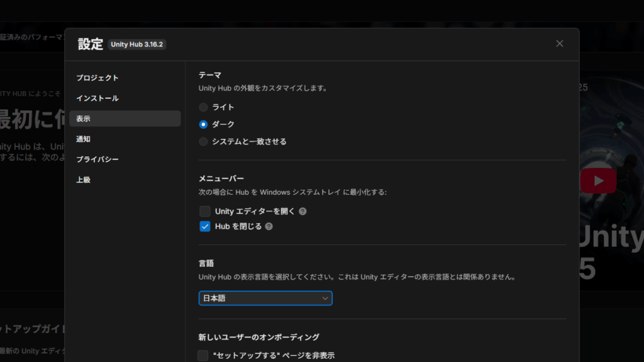Click help icon next to Hub を閉じる
This screenshot has height=362, width=644.
(269, 226)
